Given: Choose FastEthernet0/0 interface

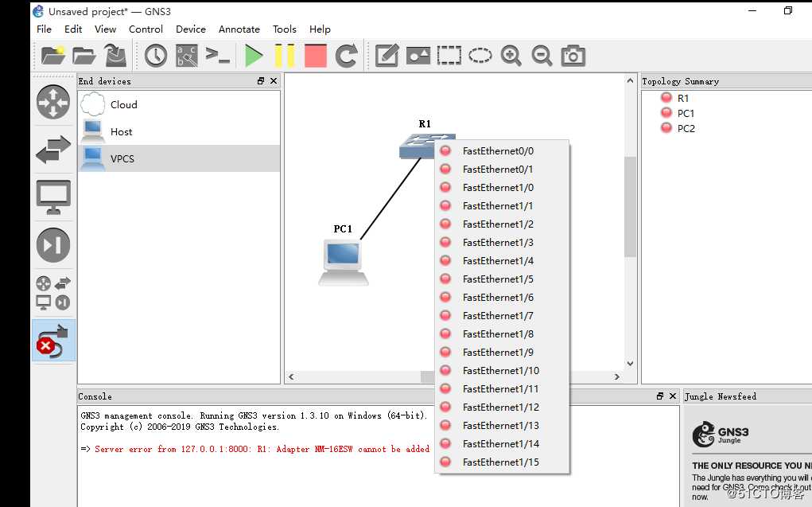Looking at the screenshot, I should 502,151.
